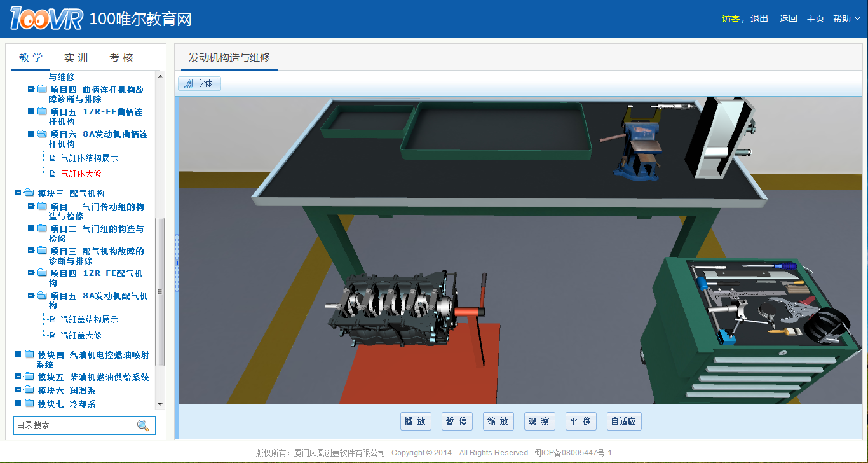This screenshot has height=463, width=868.
Task: Click the 字体 font button
Action: [199, 83]
